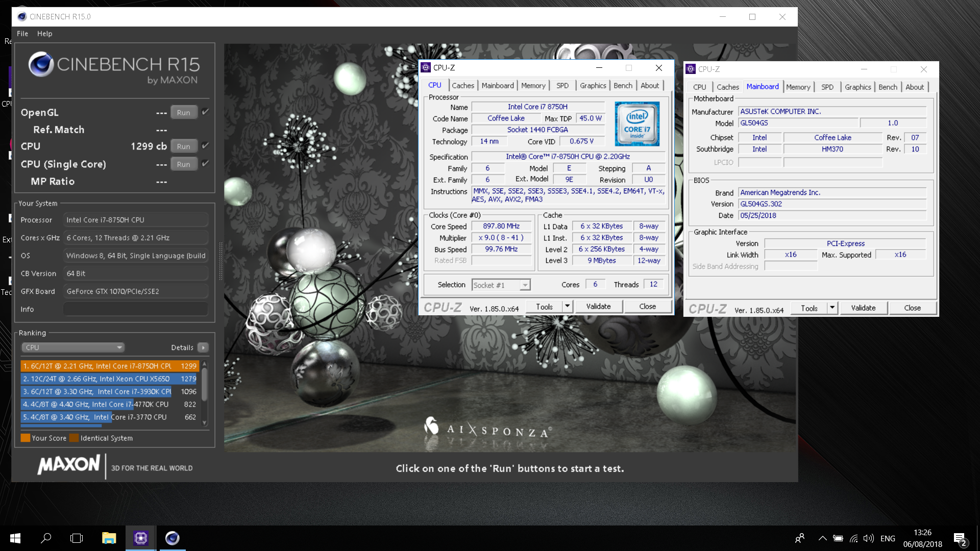Toggle the OpenGL test checkmark
The image size is (980, 551).
click(205, 112)
